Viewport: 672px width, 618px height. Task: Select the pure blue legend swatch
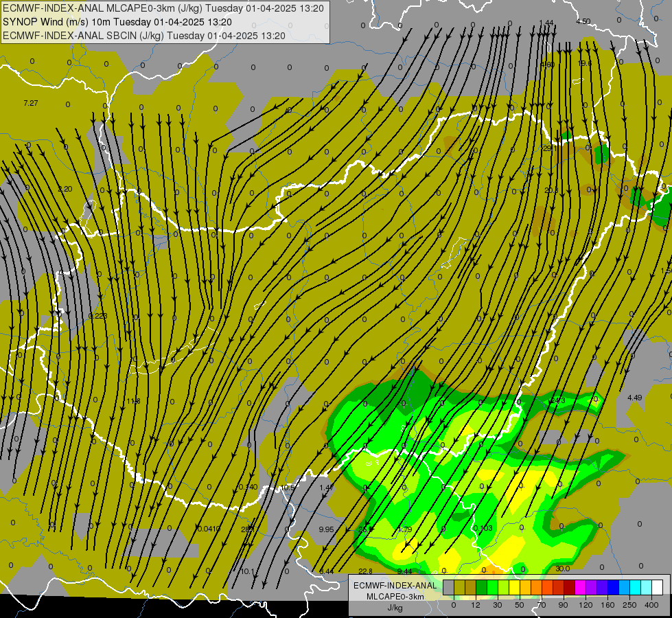[x=614, y=588]
